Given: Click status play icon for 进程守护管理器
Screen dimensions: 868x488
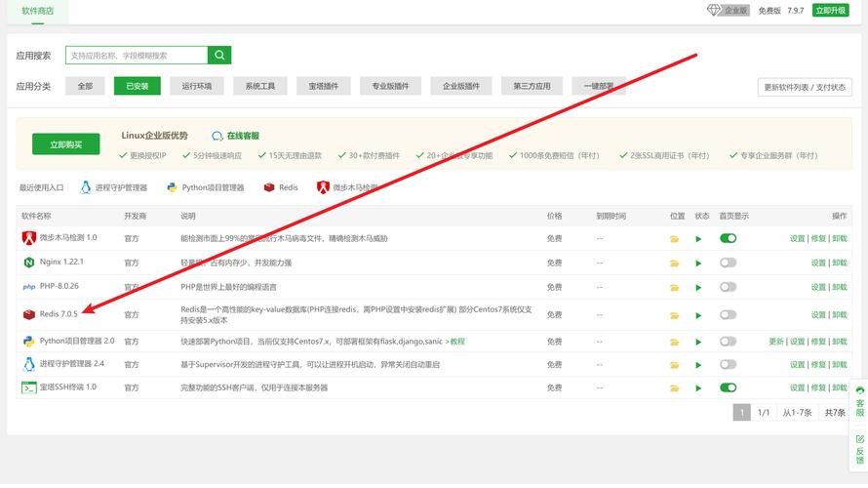Looking at the screenshot, I should (698, 365).
